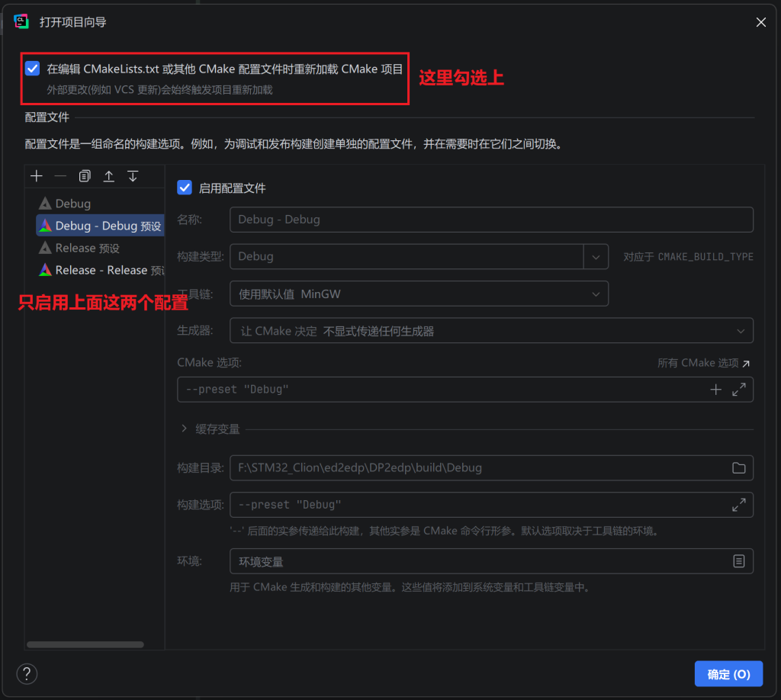
Task: Move profile down with arrow icon
Action: click(133, 176)
